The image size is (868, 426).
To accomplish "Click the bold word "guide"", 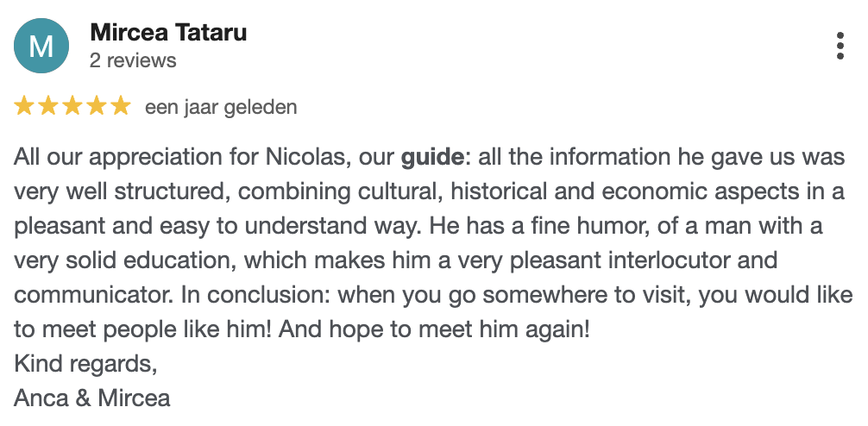I will [432, 159].
